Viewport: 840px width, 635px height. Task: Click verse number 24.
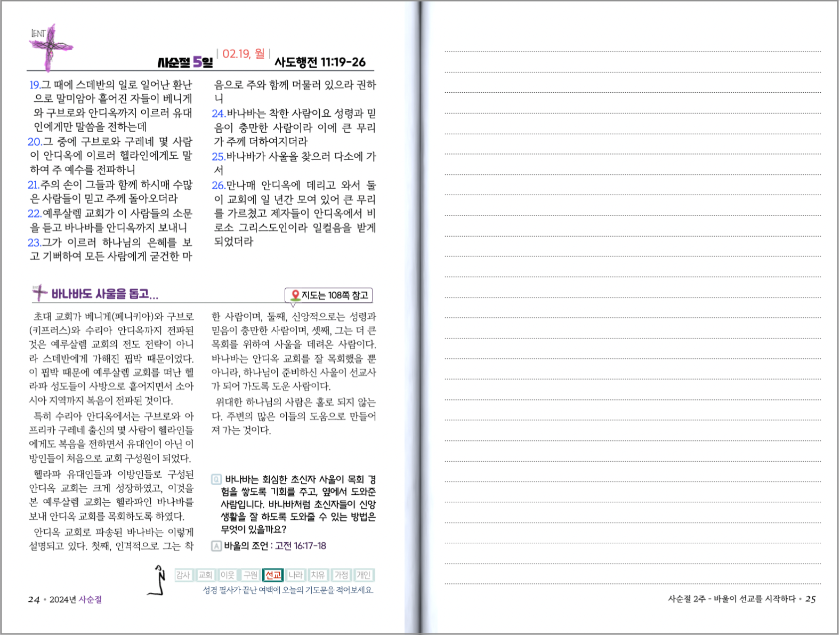(219, 114)
